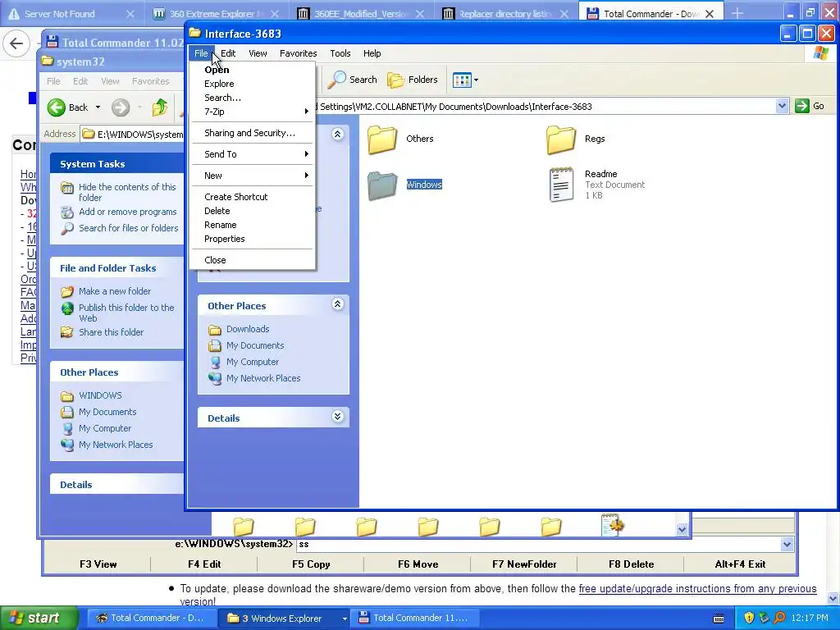Select Sharing and Security from File menu
Viewport: 840px width, 630px height.
click(252, 134)
